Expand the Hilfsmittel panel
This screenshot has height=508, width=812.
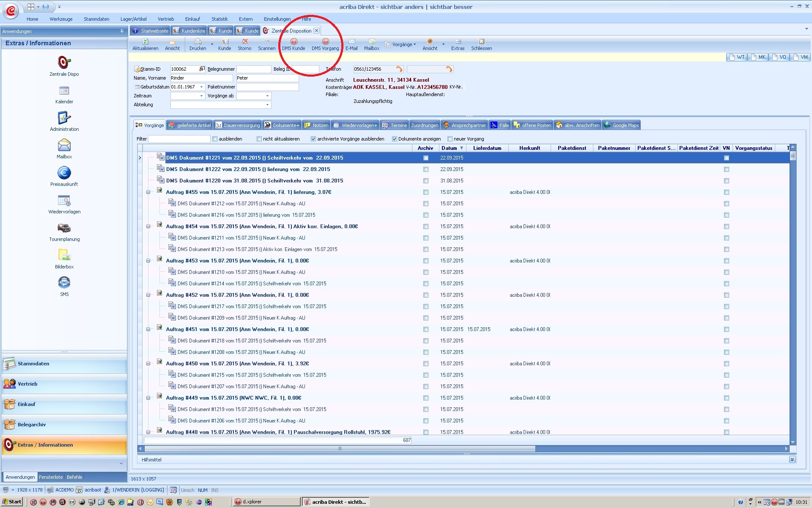792,460
